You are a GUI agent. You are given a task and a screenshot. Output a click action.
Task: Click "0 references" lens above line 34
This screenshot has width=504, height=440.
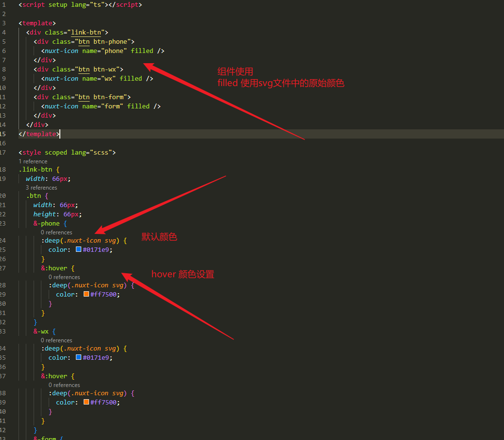point(56,340)
